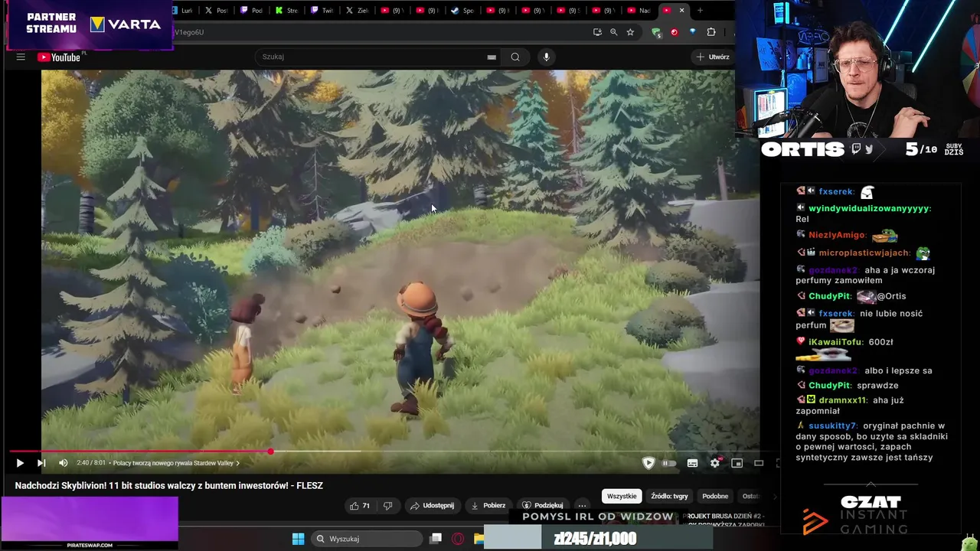Click the NiezlyAmigo username in chat
Image resolution: width=980 pixels, height=551 pixels.
tap(837, 235)
